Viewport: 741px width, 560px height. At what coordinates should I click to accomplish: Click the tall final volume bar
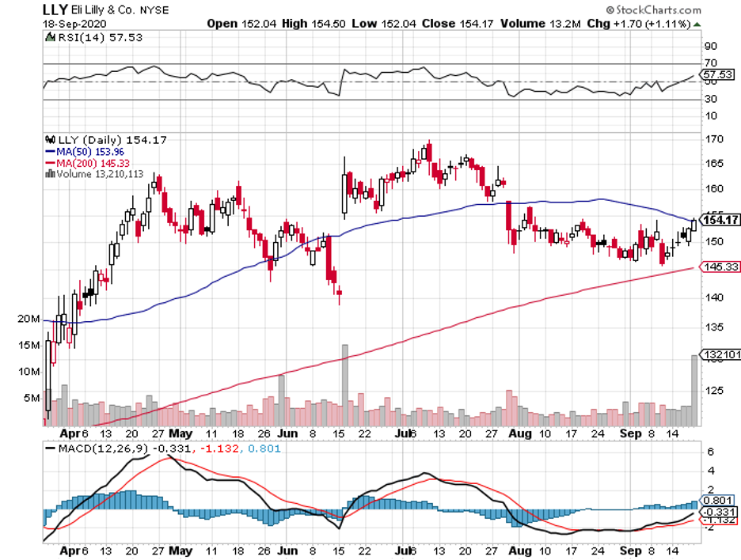[695, 391]
